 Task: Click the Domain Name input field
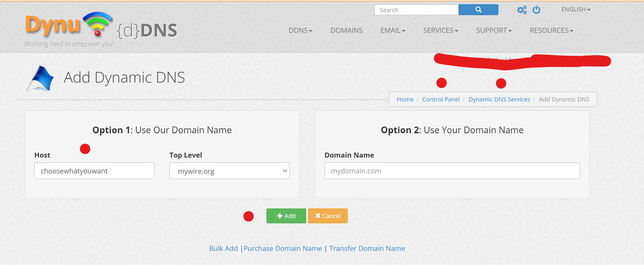pyautogui.click(x=452, y=171)
